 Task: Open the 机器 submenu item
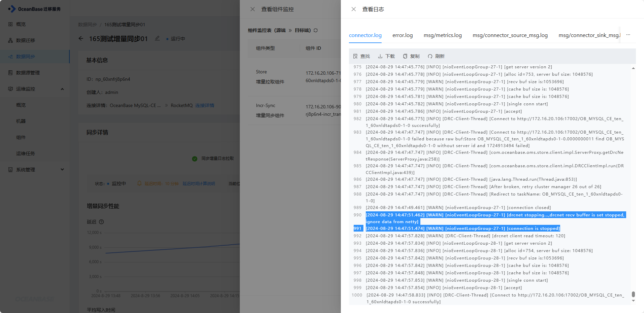pos(21,121)
